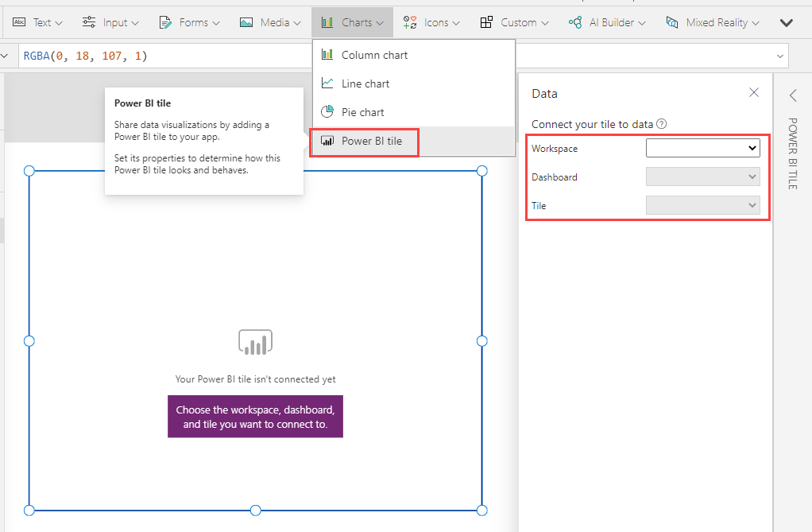
Task: Open the Media ribbon dropdown
Action: click(x=270, y=22)
